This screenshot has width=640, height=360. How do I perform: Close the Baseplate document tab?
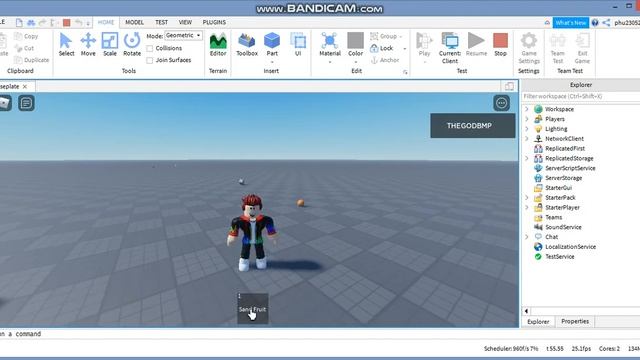tap(25, 87)
